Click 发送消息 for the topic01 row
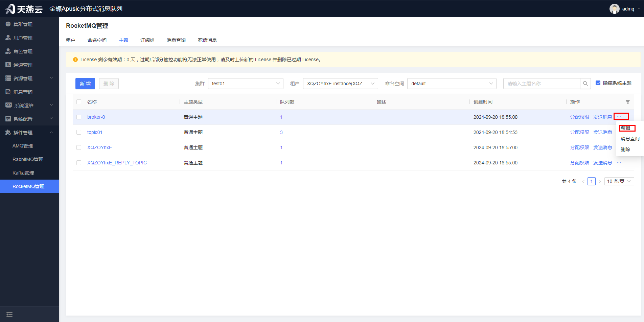 point(603,132)
